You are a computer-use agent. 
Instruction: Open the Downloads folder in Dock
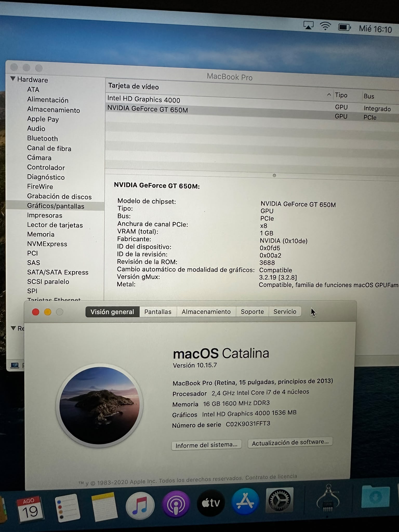(x=376, y=497)
